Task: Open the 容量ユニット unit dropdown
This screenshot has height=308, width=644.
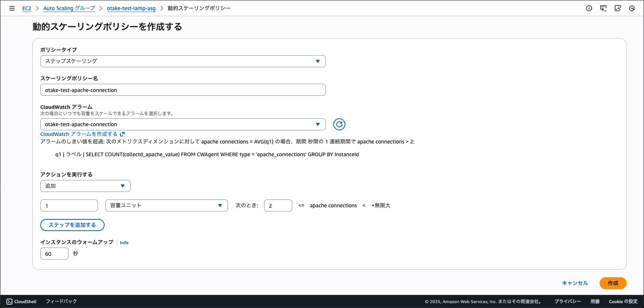Action: pos(166,205)
